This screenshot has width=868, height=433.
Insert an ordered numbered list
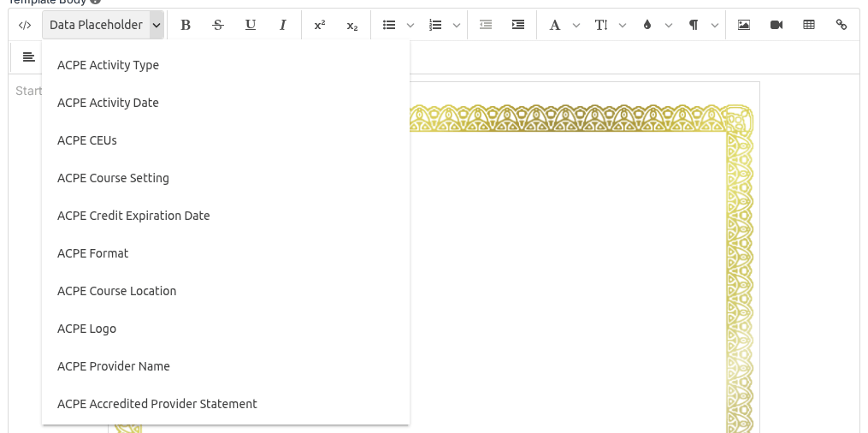(435, 25)
